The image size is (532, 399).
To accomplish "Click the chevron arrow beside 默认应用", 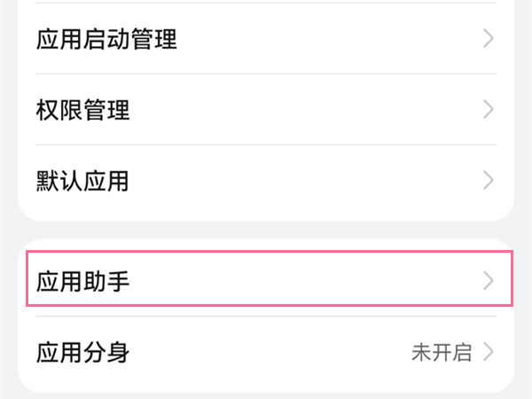I will pos(488,182).
